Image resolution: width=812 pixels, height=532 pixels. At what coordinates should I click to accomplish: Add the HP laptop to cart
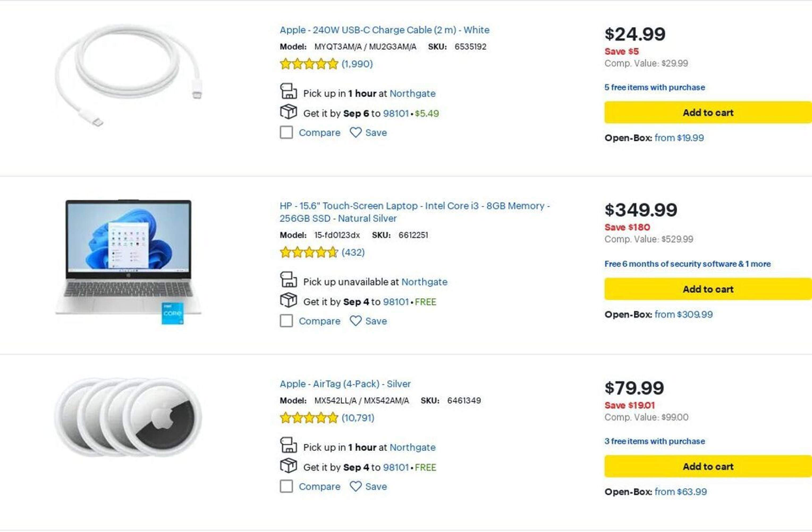708,289
